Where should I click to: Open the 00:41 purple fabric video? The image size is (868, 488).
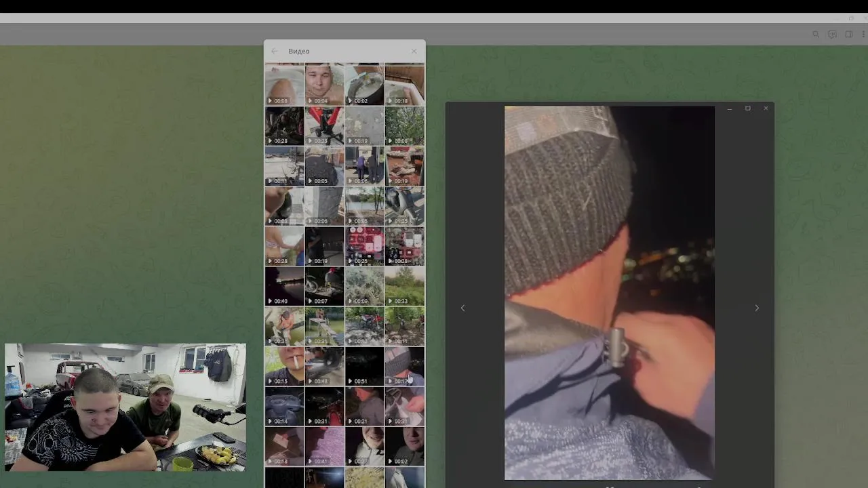coord(324,446)
